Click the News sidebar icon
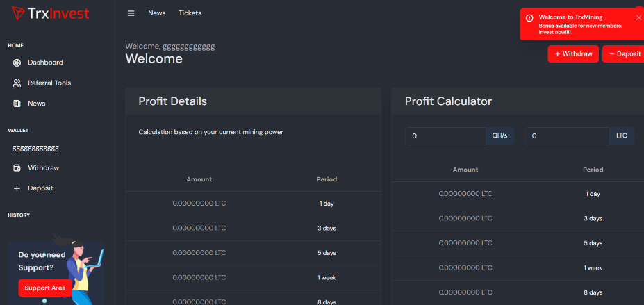Screen dimensions: 644x305 pos(17,104)
